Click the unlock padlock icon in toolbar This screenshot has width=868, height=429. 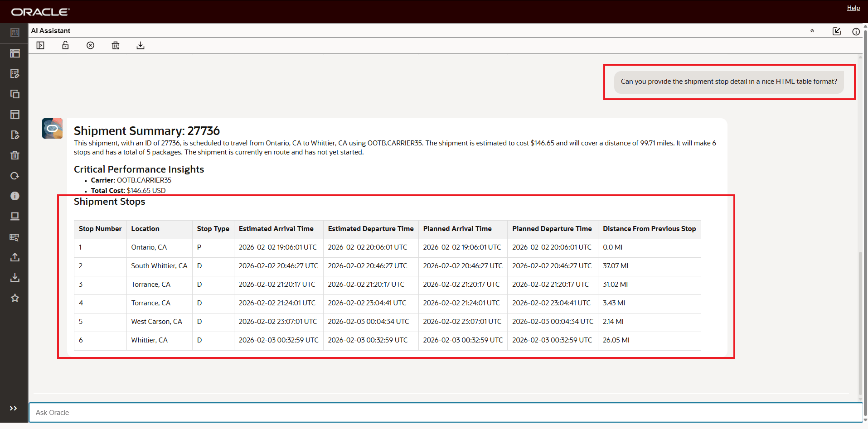[65, 45]
